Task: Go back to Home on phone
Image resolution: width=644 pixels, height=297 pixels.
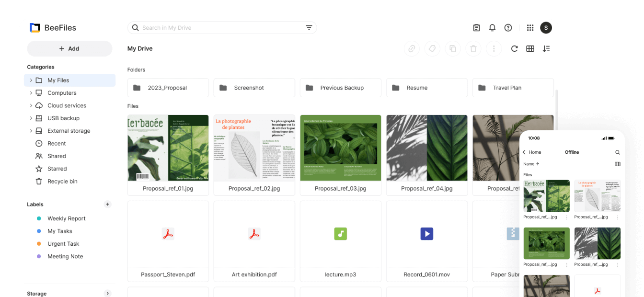Action: (531, 152)
